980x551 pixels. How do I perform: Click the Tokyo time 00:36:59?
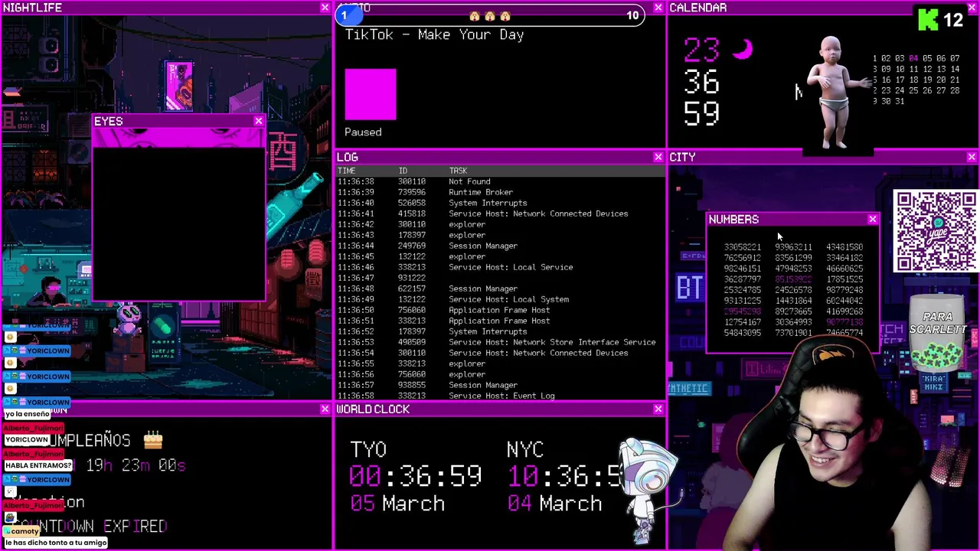pyautogui.click(x=416, y=476)
